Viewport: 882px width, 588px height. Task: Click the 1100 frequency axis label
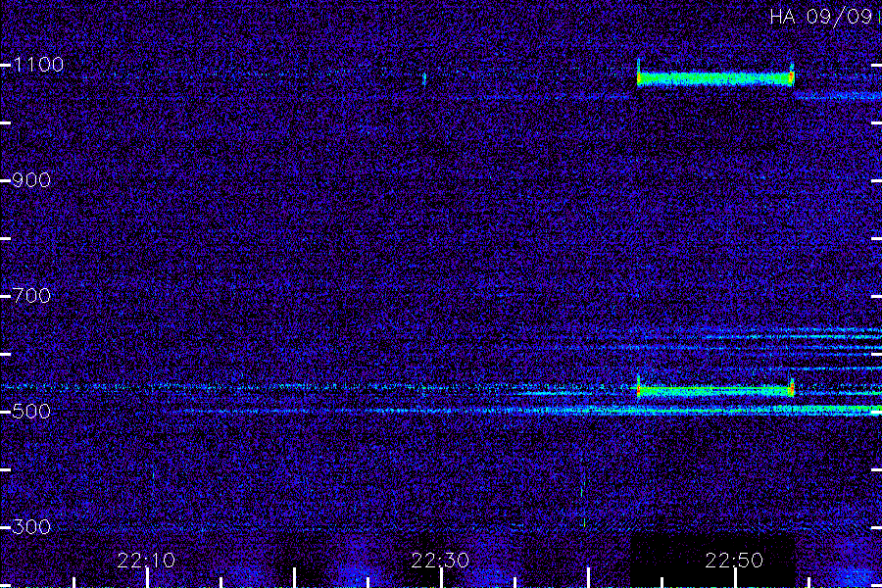(38, 65)
